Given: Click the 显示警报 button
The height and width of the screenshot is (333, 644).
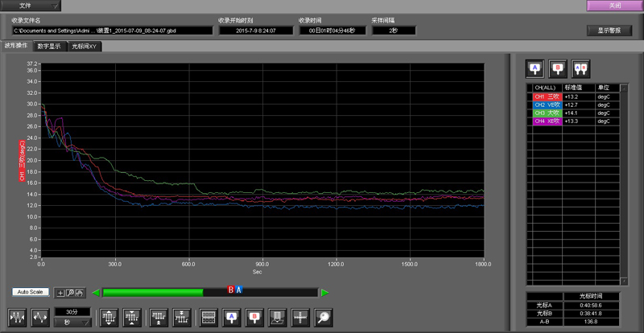Looking at the screenshot, I should pos(609,31).
